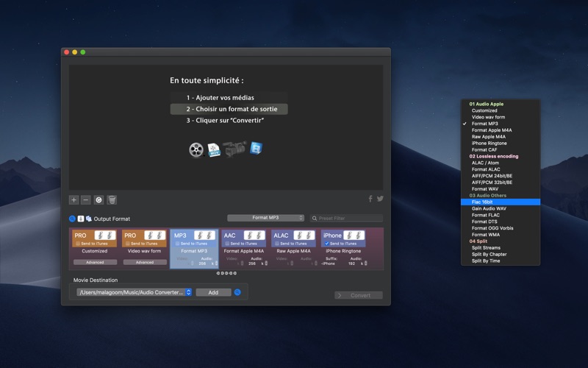The height and width of the screenshot is (368, 588).
Task: Adjust video stepper on Format MP3 preset
Action: (193, 263)
